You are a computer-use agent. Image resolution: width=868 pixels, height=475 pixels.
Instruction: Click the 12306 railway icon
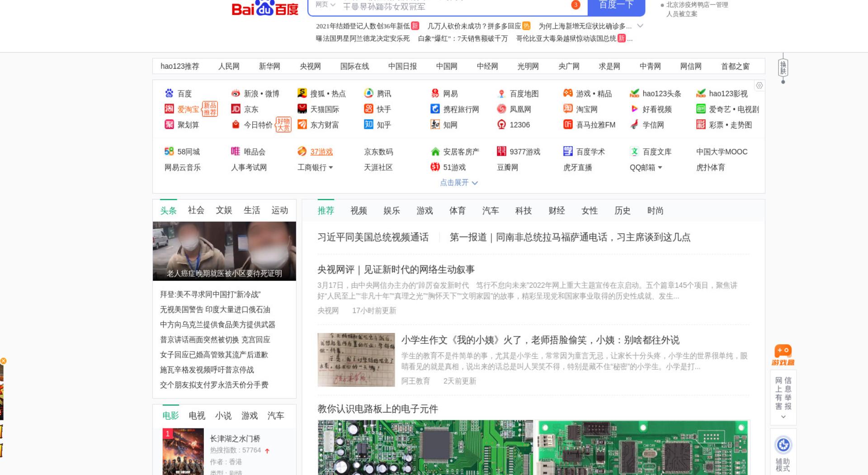pos(501,124)
